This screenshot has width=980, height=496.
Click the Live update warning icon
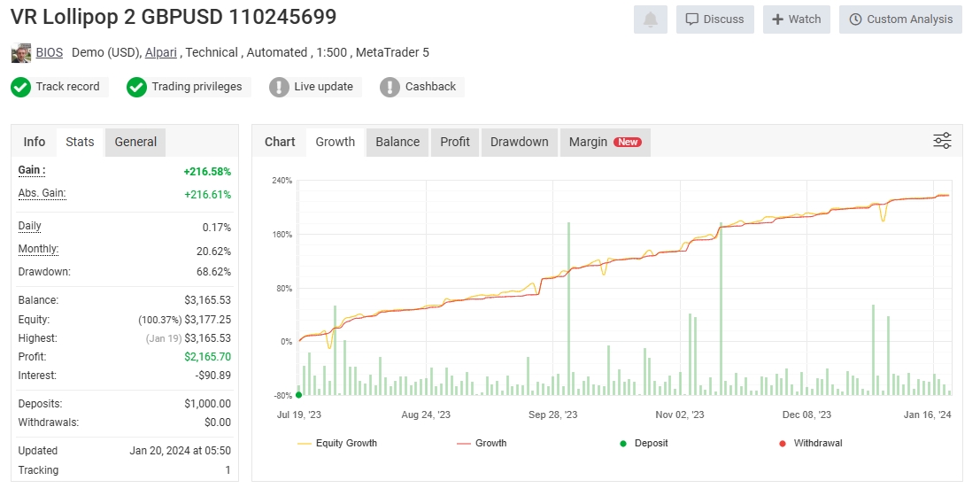279,87
